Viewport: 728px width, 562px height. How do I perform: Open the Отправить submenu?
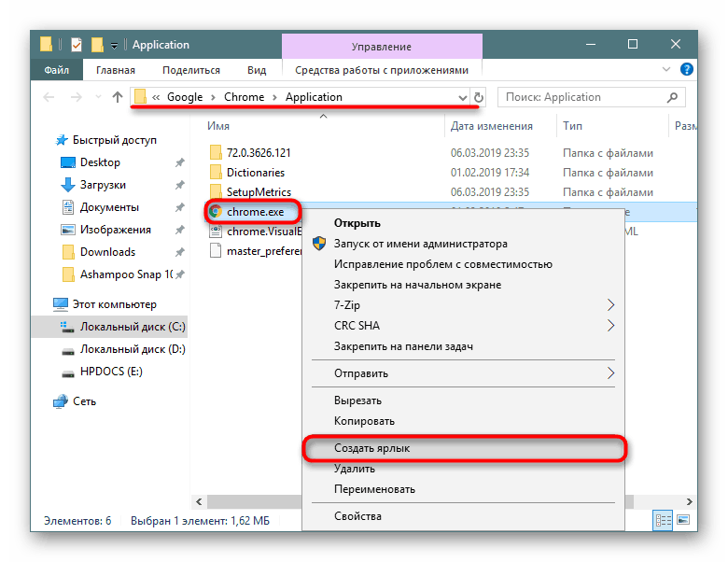pos(462,373)
